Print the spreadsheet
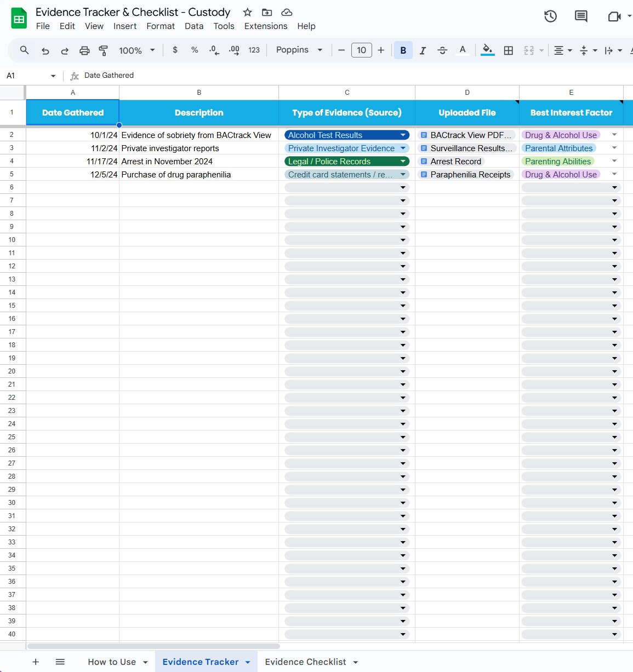Viewport: 633px width, 672px height. pyautogui.click(x=84, y=50)
